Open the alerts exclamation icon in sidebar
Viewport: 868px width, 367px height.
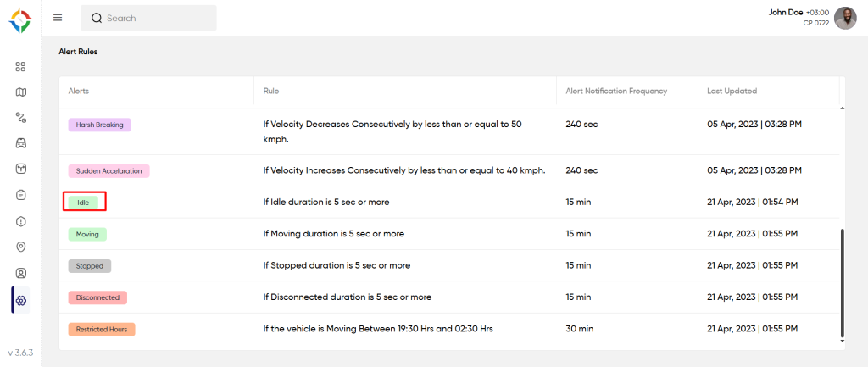(21, 221)
